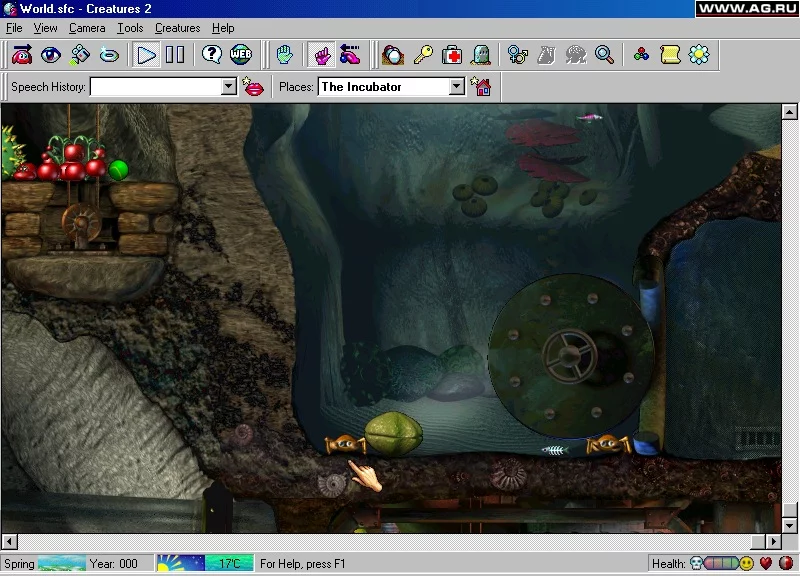Open the yellow scroll icon
The height and width of the screenshot is (576, 800).
[x=670, y=55]
